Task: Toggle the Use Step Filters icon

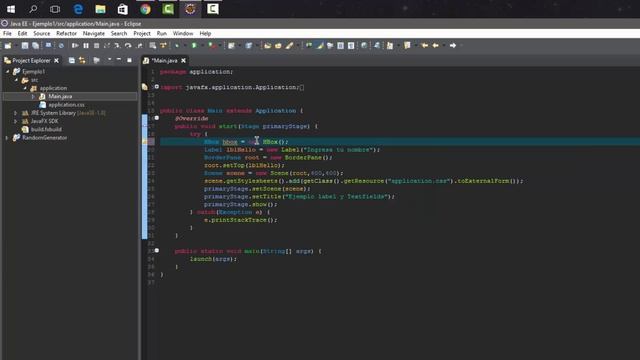Action: click(x=163, y=46)
